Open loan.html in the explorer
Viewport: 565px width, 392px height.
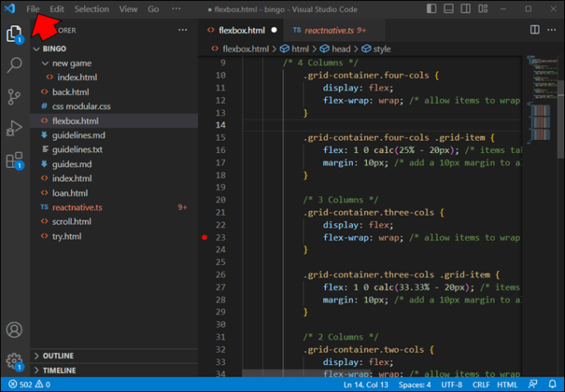[70, 193]
